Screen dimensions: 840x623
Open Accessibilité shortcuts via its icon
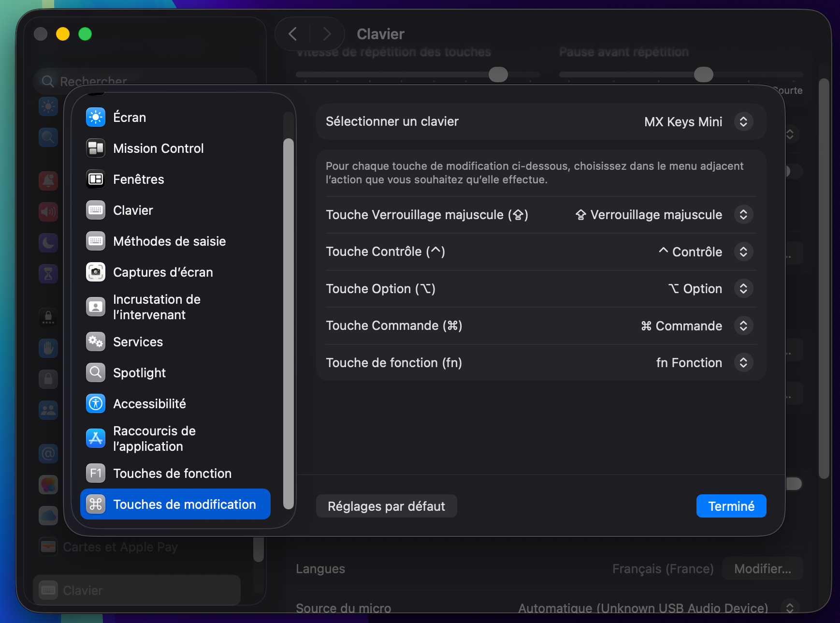[x=96, y=403]
